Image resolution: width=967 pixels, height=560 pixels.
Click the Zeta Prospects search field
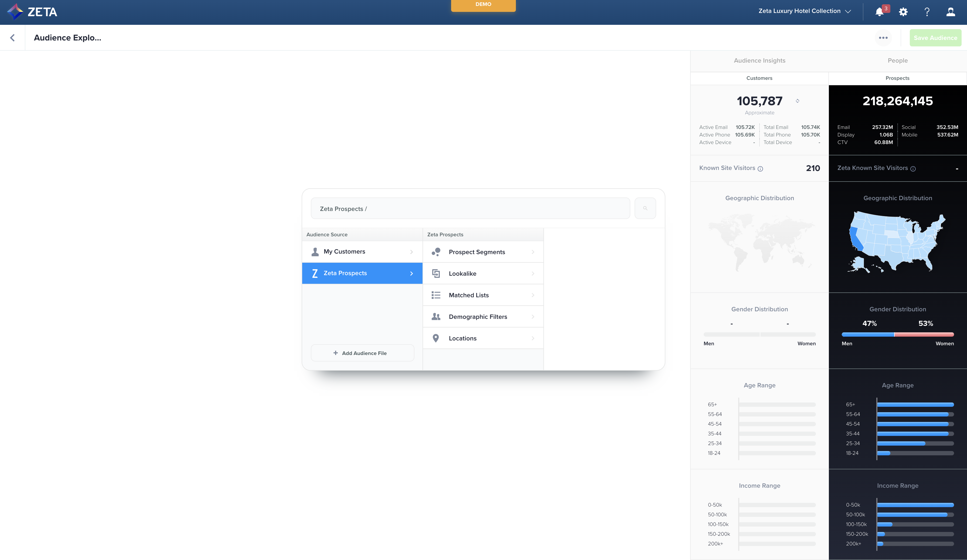click(x=470, y=209)
